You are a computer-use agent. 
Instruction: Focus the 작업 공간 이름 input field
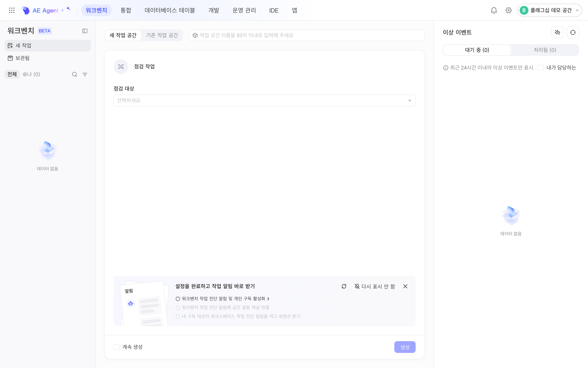(x=307, y=35)
